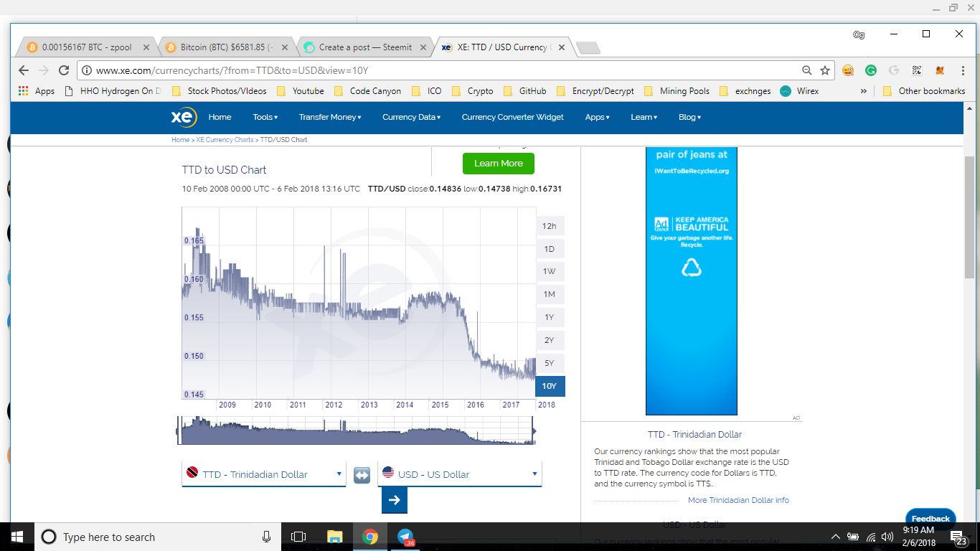Open Telegram from the taskbar
Viewport: 980px width, 551px height.
pyautogui.click(x=406, y=537)
